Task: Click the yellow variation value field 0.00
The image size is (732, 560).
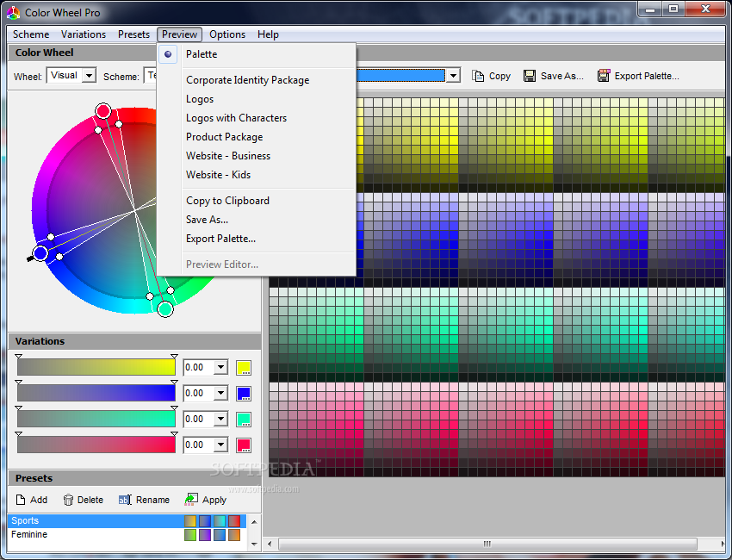Action: tap(198, 368)
